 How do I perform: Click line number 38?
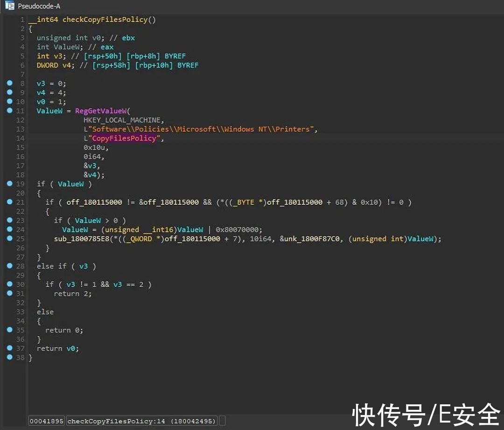(20, 357)
